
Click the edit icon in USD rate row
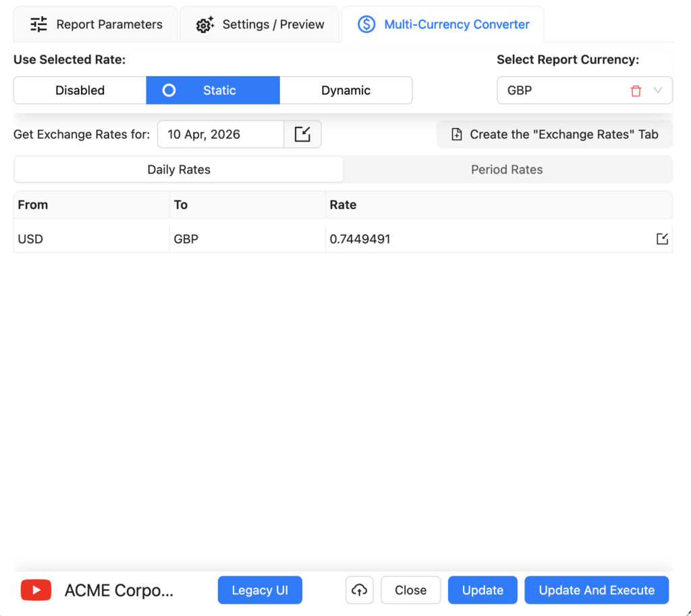(662, 240)
